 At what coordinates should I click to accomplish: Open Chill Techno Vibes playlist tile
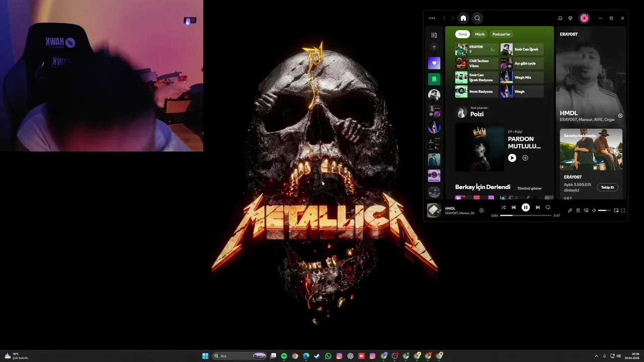tap(476, 63)
